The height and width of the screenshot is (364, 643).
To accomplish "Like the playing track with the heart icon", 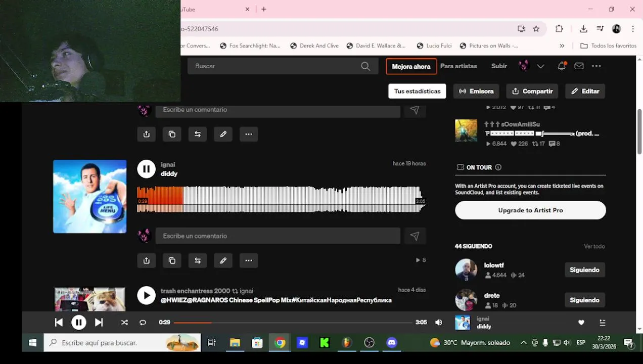I will coord(581,323).
